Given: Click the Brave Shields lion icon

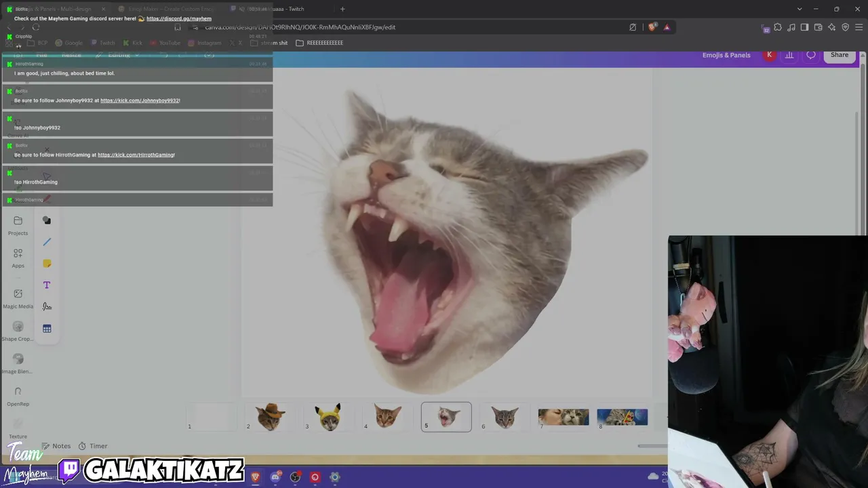Looking at the screenshot, I should tap(652, 27).
